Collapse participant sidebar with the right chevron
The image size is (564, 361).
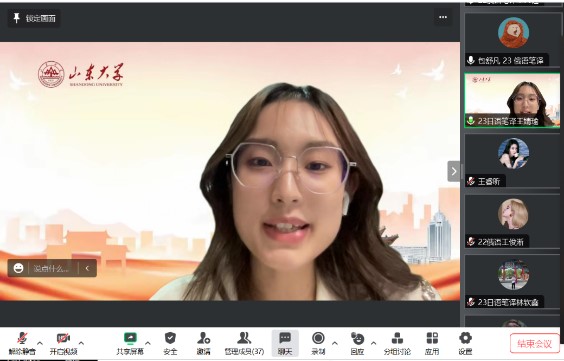click(x=454, y=171)
